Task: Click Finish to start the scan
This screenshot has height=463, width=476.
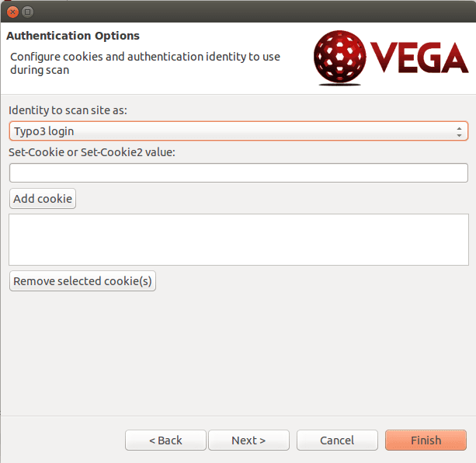Action: click(x=426, y=440)
